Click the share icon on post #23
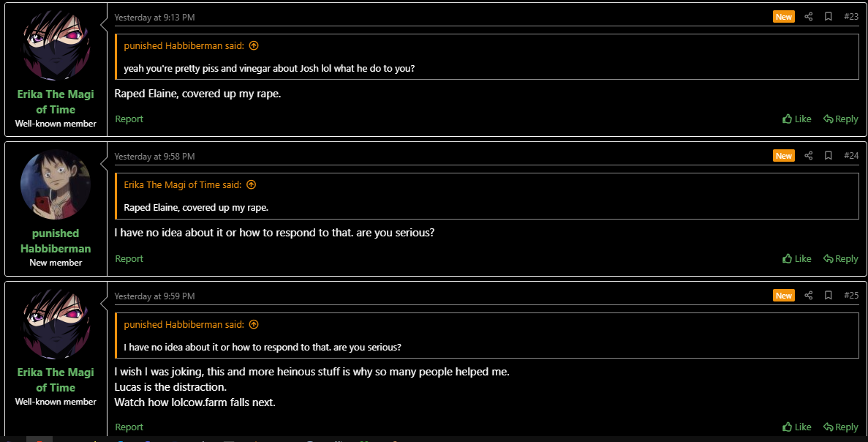The width and height of the screenshot is (868, 442). 808,17
